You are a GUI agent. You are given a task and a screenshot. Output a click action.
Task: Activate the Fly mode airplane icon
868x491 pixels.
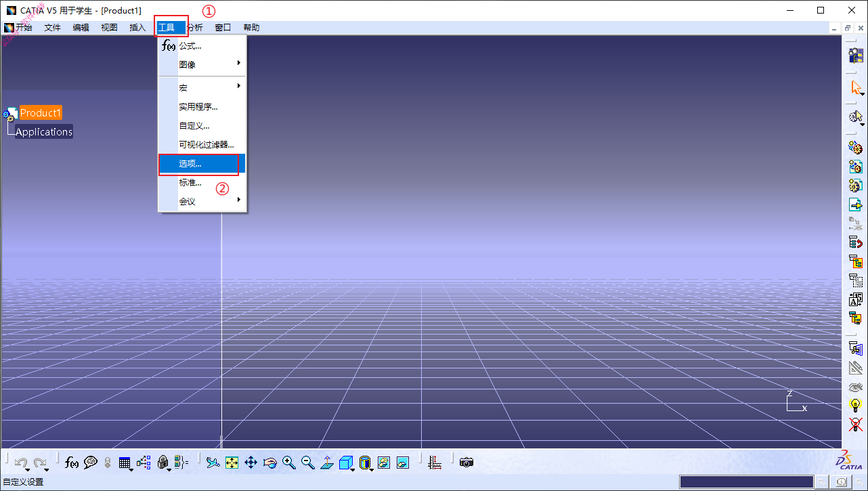click(213, 463)
